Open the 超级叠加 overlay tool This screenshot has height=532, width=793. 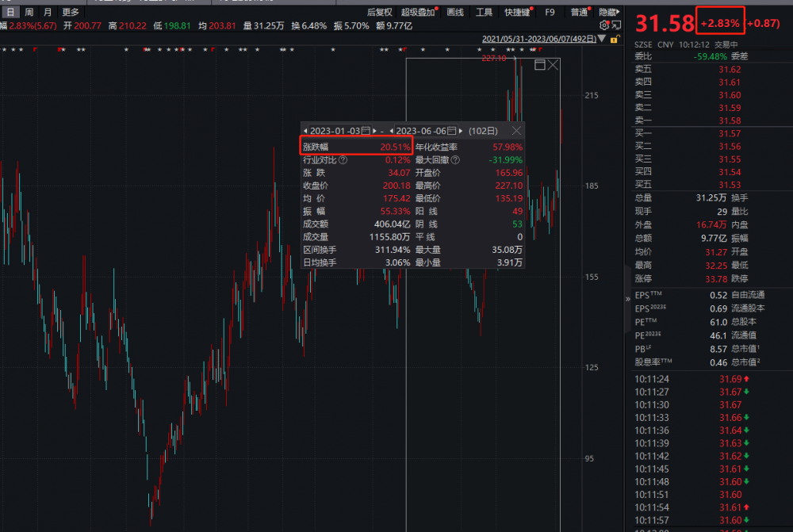418,12
